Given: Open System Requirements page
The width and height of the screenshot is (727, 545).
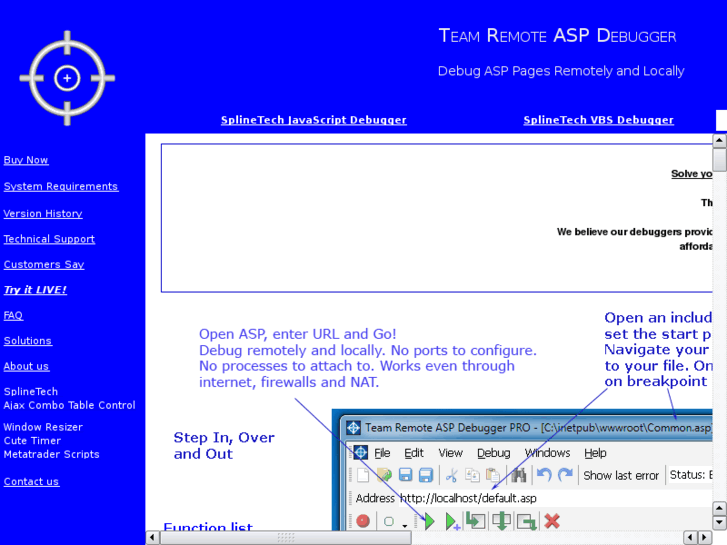Looking at the screenshot, I should point(61,186).
